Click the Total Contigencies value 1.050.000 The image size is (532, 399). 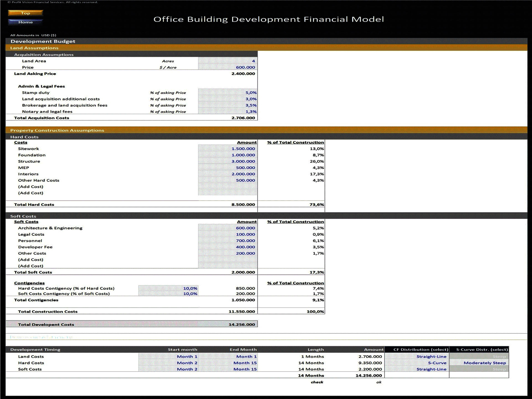click(243, 300)
